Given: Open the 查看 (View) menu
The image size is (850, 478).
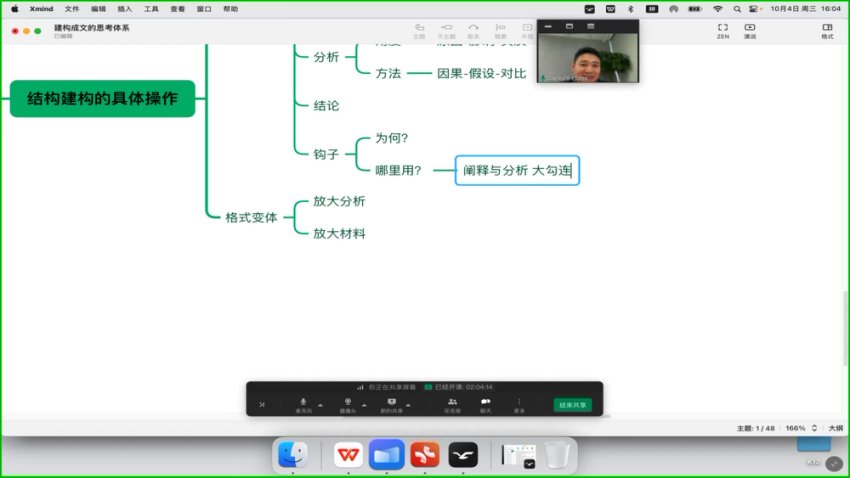Looking at the screenshot, I should click(x=177, y=8).
